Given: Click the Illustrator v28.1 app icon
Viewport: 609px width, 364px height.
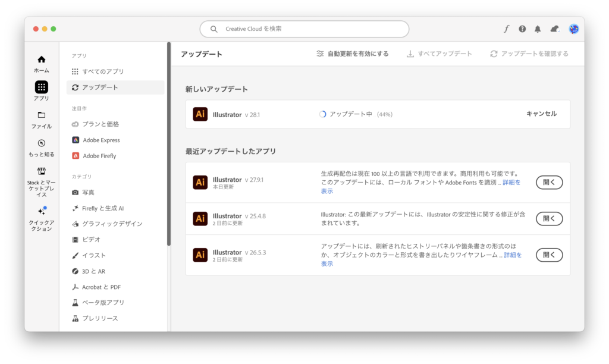Looking at the screenshot, I should click(x=200, y=114).
